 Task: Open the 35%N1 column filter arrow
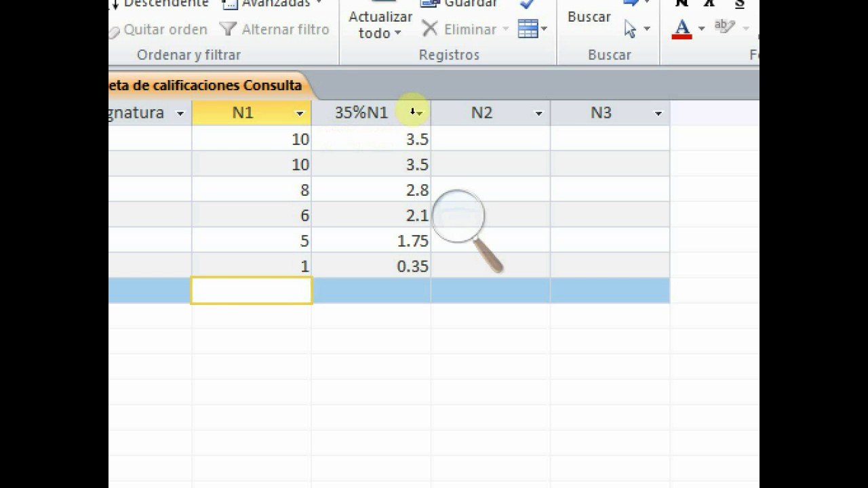pos(419,113)
